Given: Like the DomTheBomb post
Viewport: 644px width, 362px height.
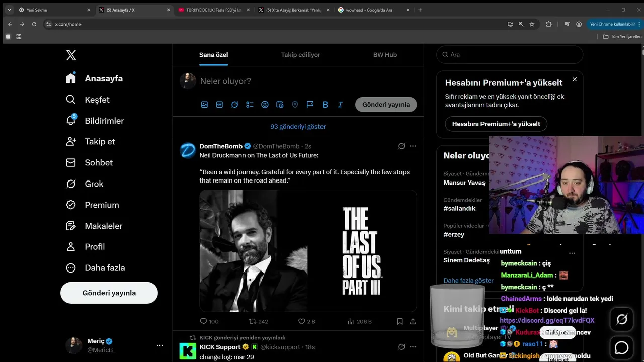Looking at the screenshot, I should tap(306, 321).
